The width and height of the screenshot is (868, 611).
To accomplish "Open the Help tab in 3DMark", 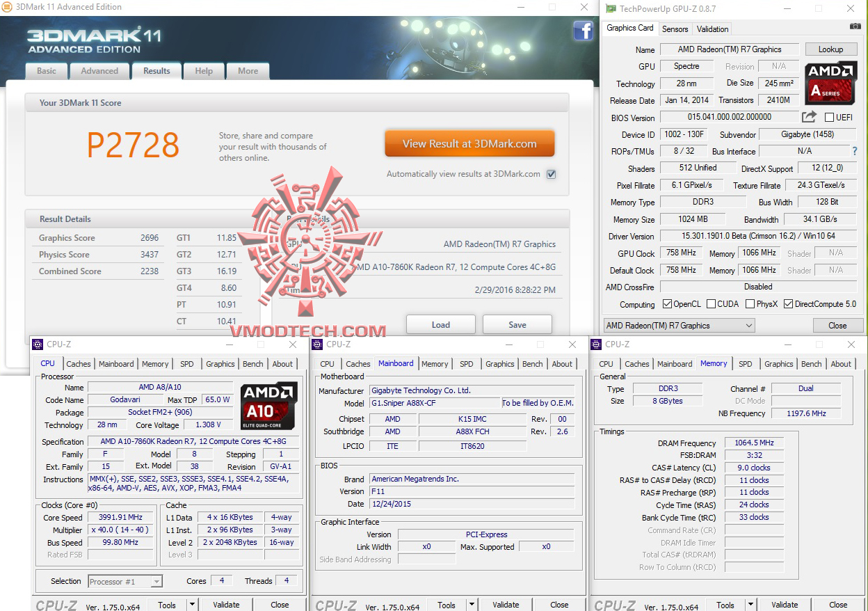I will coord(204,71).
